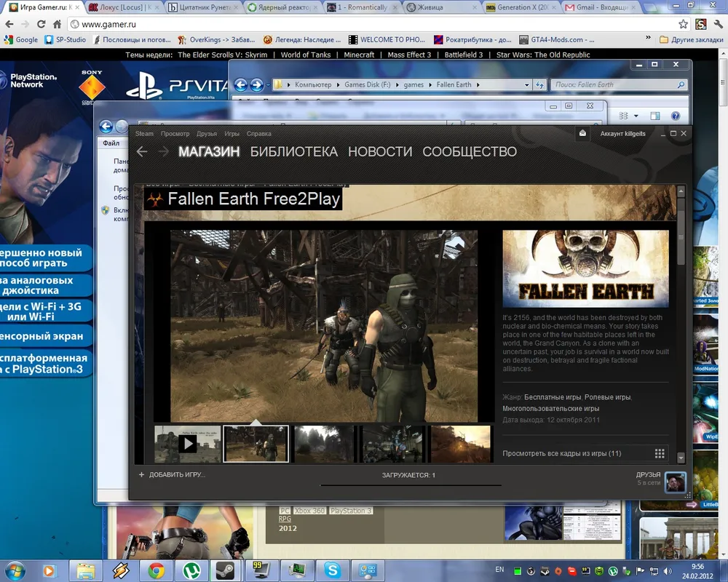Open the СООБЩЕСТВО section
The height and width of the screenshot is (582, 728).
[x=470, y=151]
